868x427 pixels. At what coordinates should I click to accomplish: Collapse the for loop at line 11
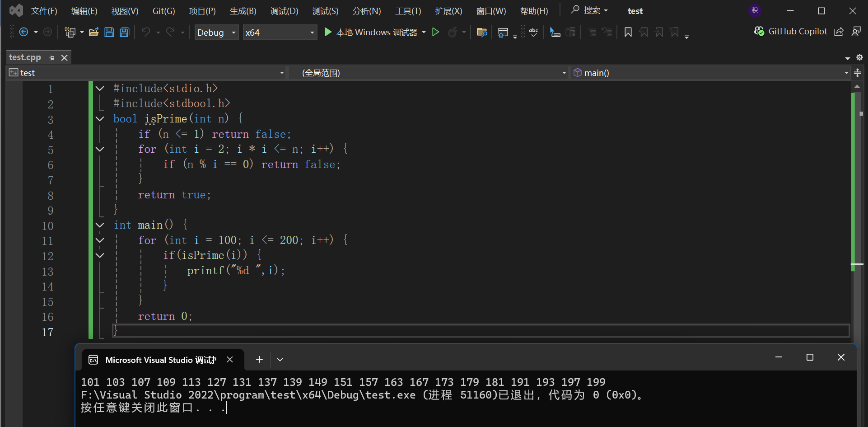(100, 240)
